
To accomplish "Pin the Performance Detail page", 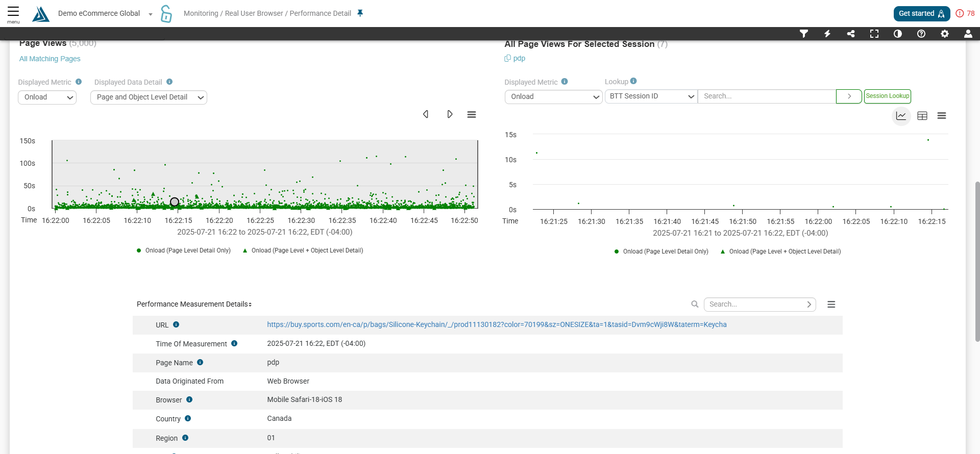I will 360,13.
